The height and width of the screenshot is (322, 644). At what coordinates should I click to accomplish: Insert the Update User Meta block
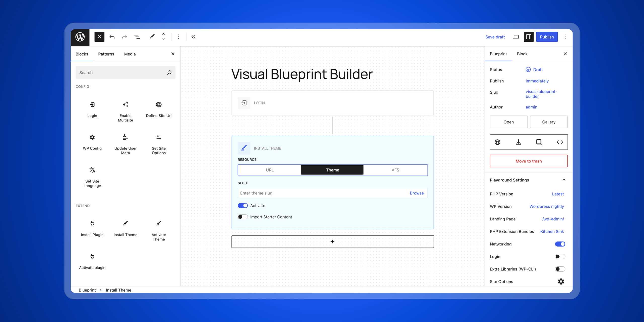pyautogui.click(x=125, y=145)
